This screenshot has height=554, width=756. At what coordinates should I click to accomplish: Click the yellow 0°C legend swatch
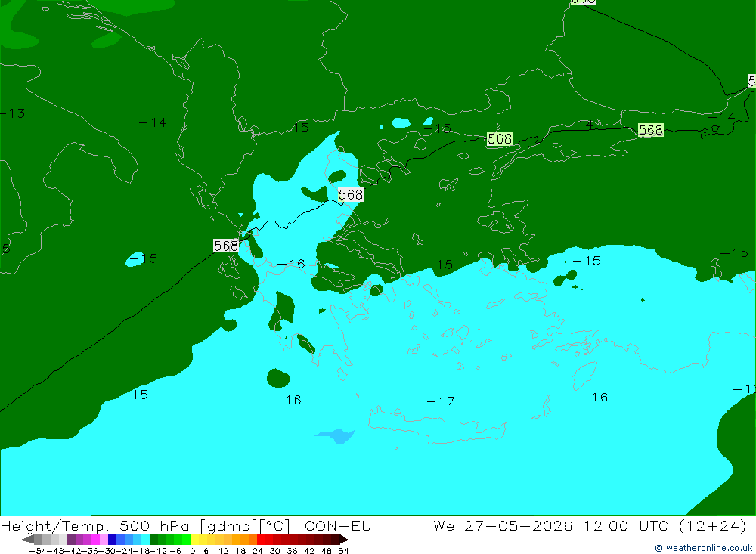[195, 540]
